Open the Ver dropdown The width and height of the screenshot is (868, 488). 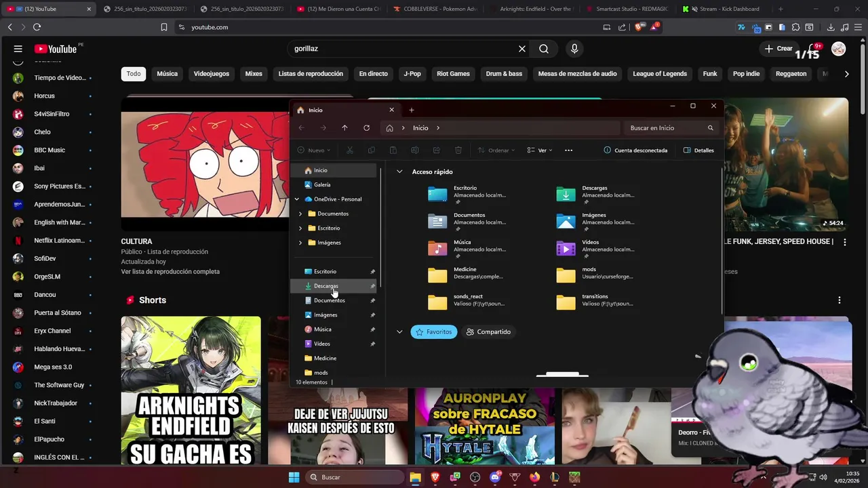coord(540,150)
